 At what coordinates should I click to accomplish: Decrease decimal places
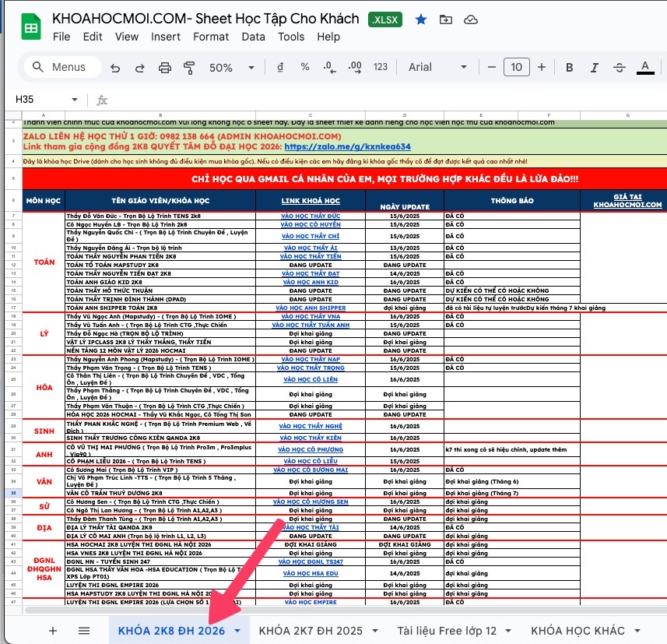[x=329, y=67]
